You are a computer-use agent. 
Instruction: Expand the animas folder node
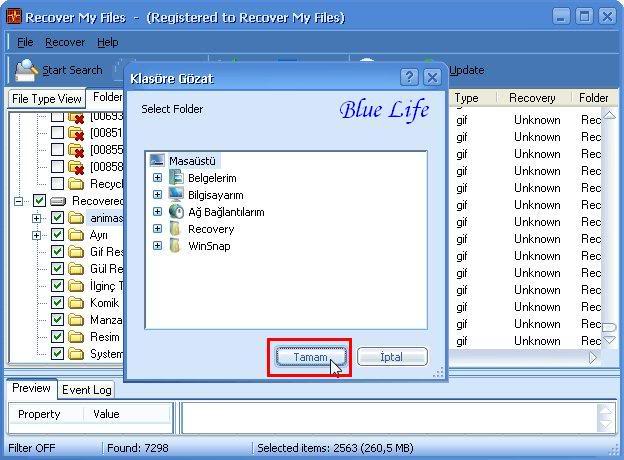tap(36, 218)
